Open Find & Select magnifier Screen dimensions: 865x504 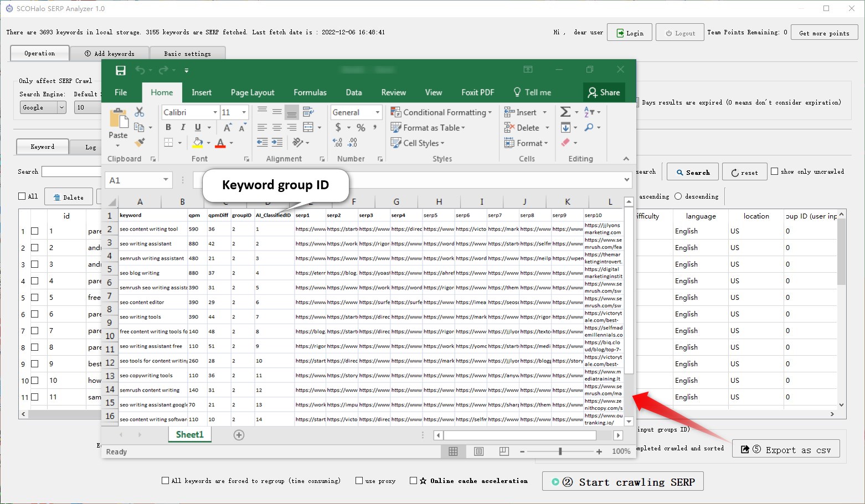[589, 127]
